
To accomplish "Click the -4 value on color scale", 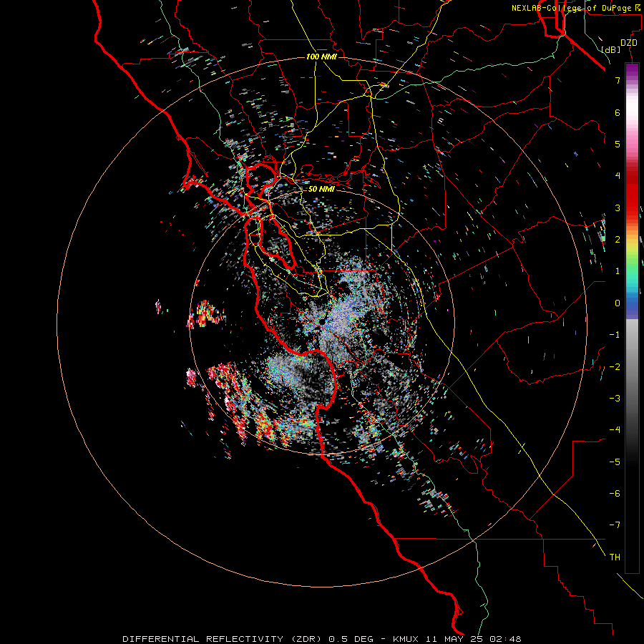I will point(615,430).
